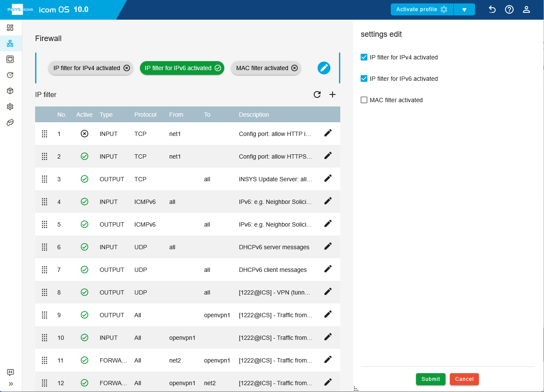
Task: Open the Container box sidebar item
Action: pyautogui.click(x=10, y=91)
